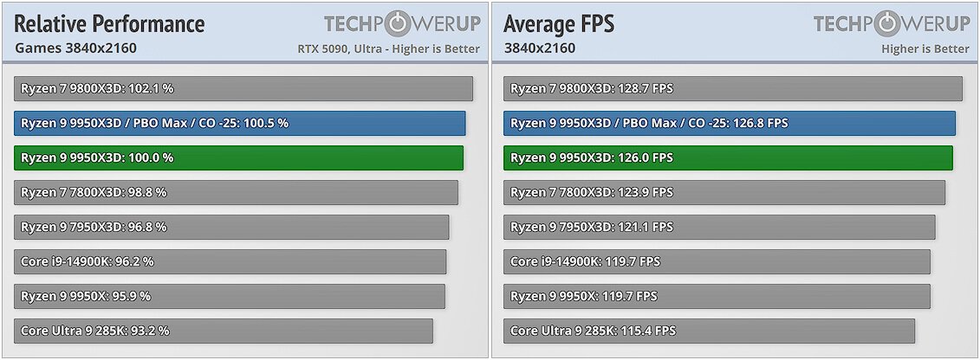Click the Core i9-14900K 119.7 FPS bar
Image resolution: width=980 pixels, height=360 pixels.
(x=717, y=261)
